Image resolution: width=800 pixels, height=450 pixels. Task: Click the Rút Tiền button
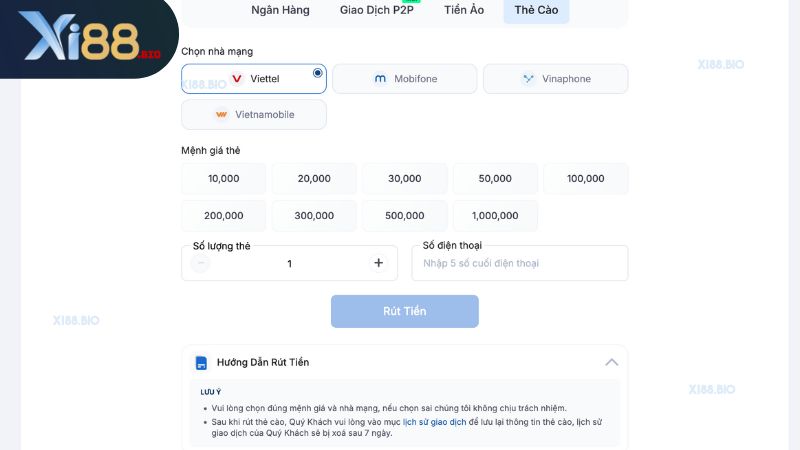[x=405, y=311]
